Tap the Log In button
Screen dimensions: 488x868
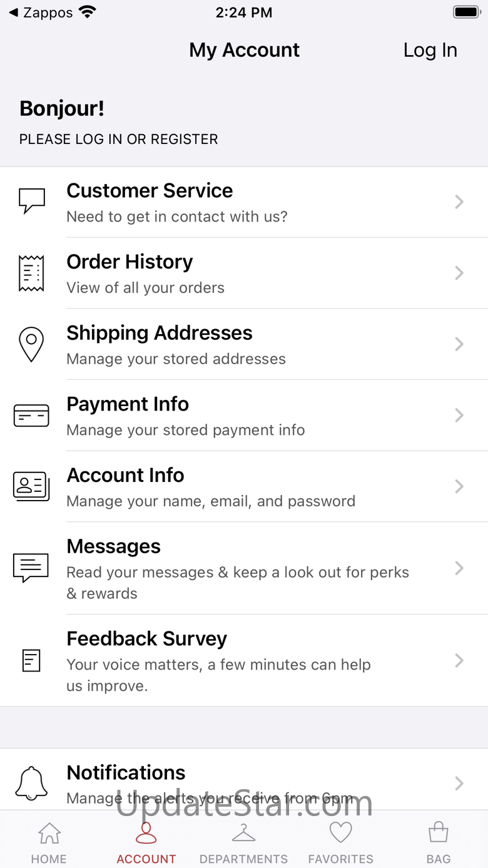tap(430, 50)
